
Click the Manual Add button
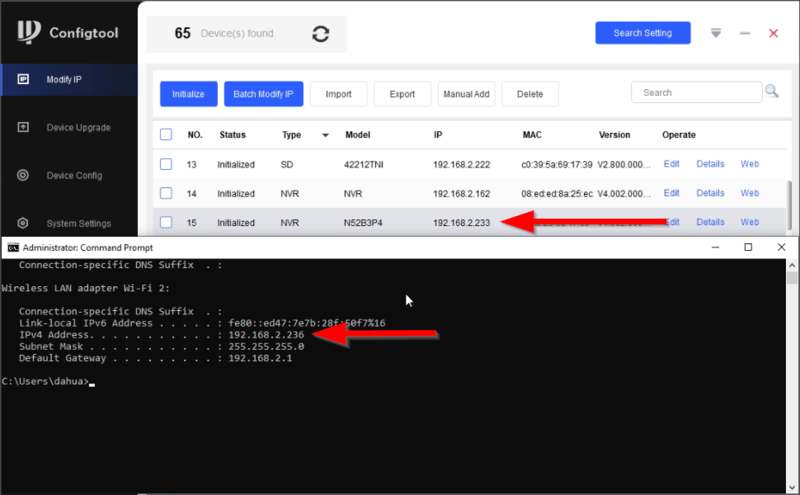466,94
